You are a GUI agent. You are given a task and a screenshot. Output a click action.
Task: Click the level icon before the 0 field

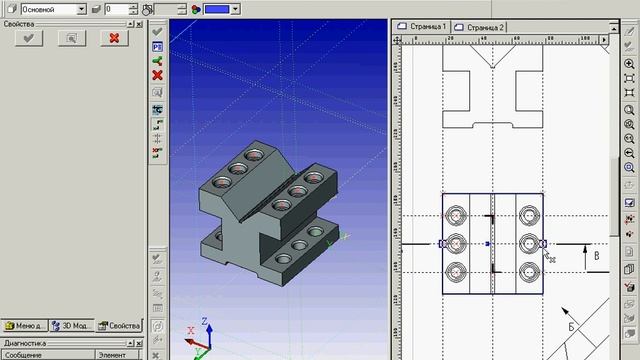click(x=96, y=9)
